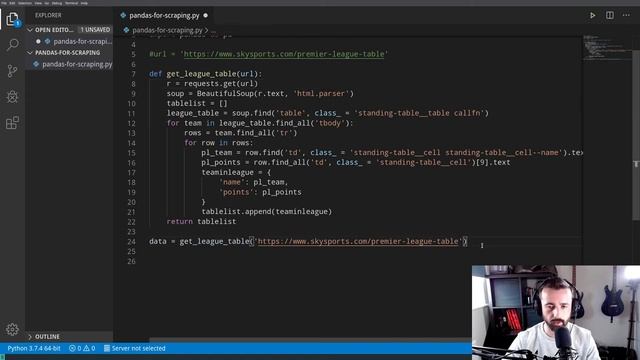This screenshot has width=640, height=360.
Task: Click the pandas-for-scraping.py breadcrumb item
Action: [x=167, y=30]
